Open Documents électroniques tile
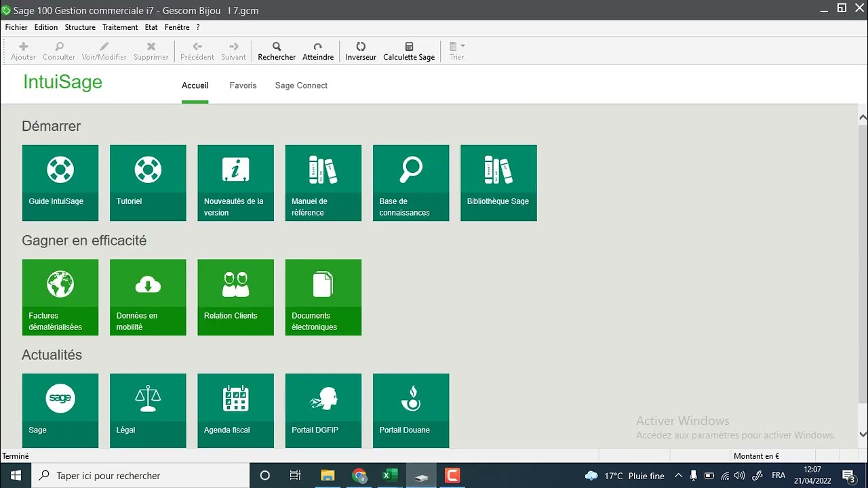The image size is (868, 488). [x=323, y=298]
